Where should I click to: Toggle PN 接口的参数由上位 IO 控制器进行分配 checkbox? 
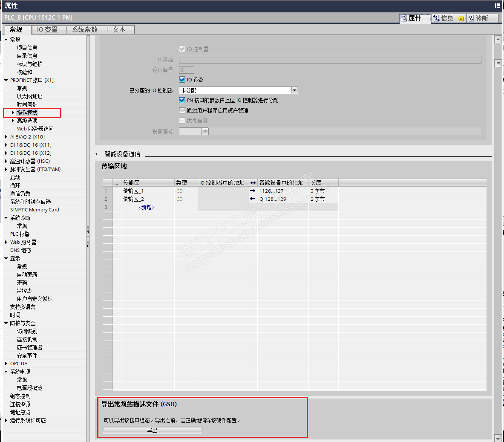(x=182, y=100)
